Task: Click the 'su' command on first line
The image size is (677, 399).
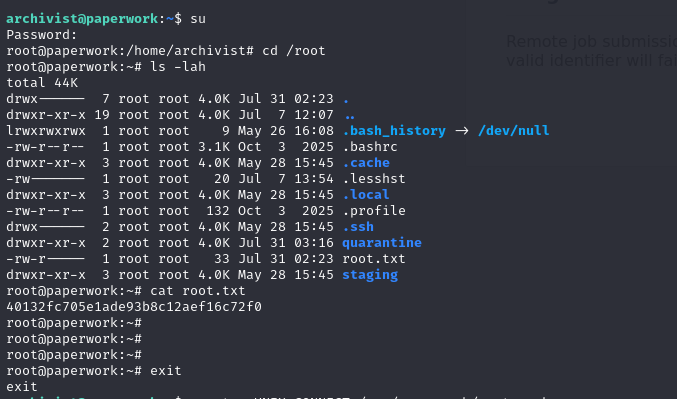Action: pyautogui.click(x=198, y=19)
